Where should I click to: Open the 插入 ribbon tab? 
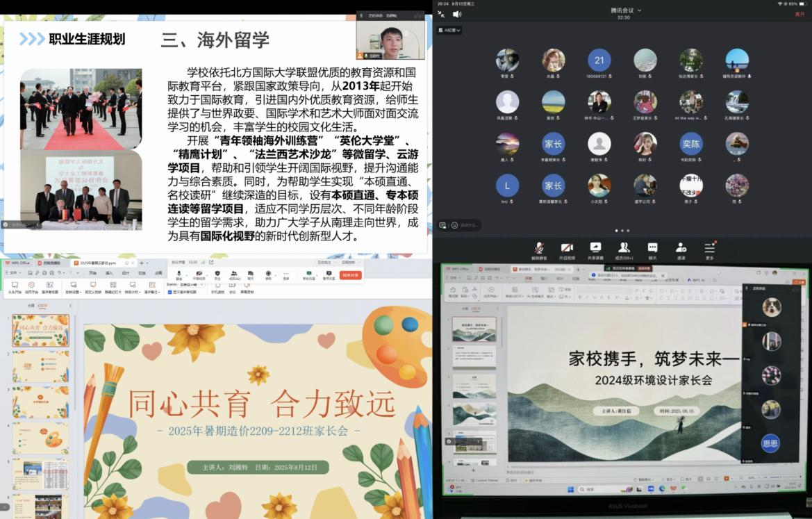(x=109, y=273)
